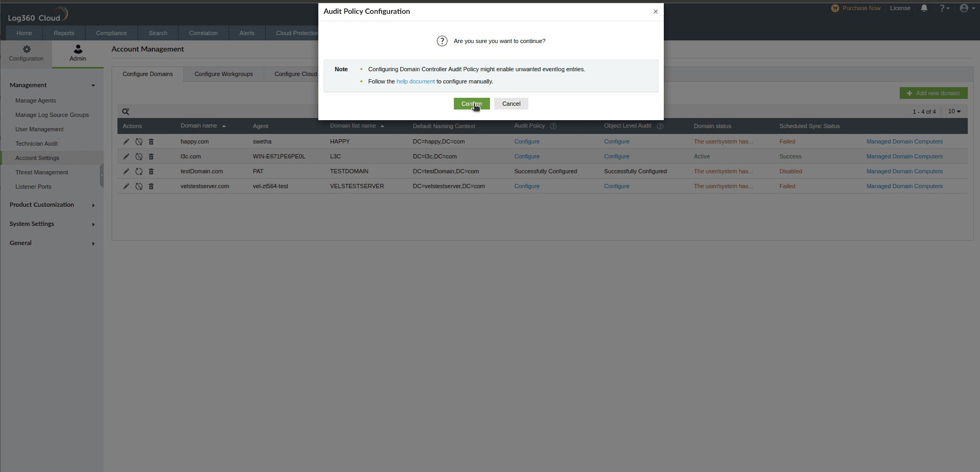Edit the l3c.com domain
Image resolution: width=980 pixels, height=472 pixels.
(126, 156)
